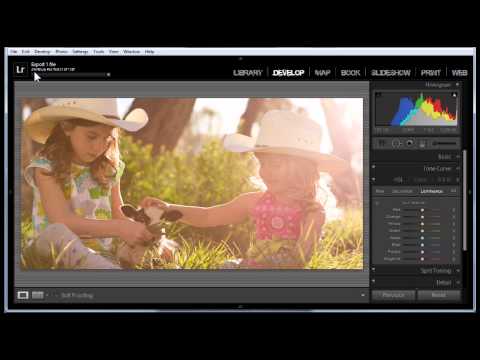The image size is (480, 360).
Task: Switch to the Book module
Action: tap(350, 73)
